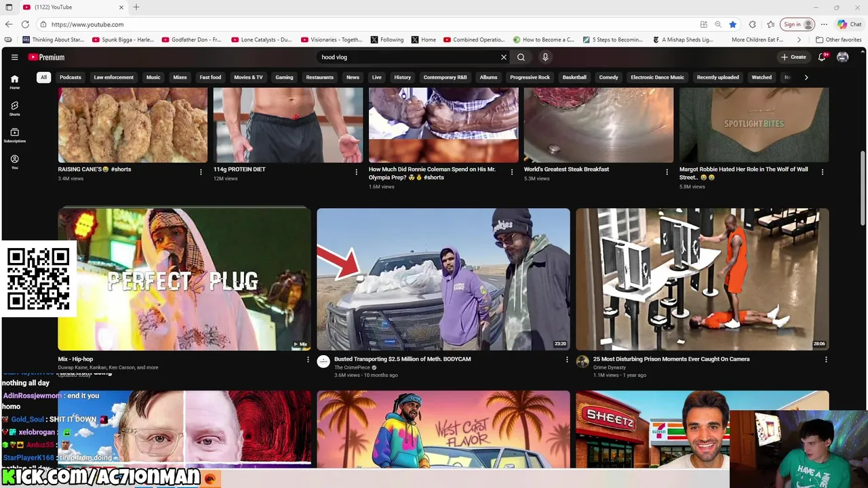Open the Copilot Chat button

tap(849, 24)
